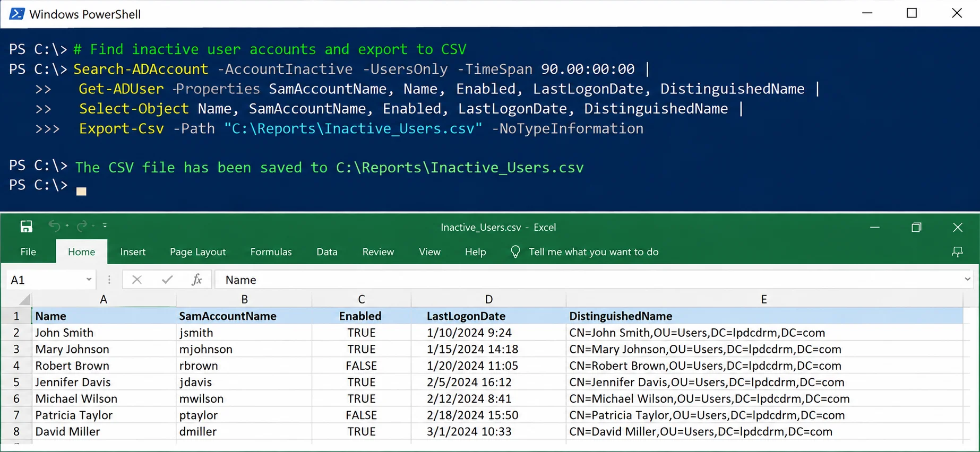Select row 8 header
Screen dimensions: 980x452
pyautogui.click(x=16, y=431)
